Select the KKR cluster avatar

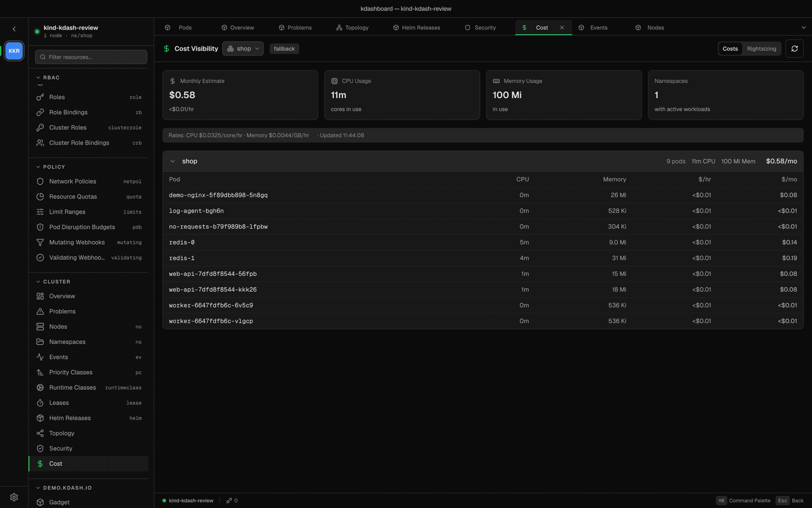pos(14,51)
